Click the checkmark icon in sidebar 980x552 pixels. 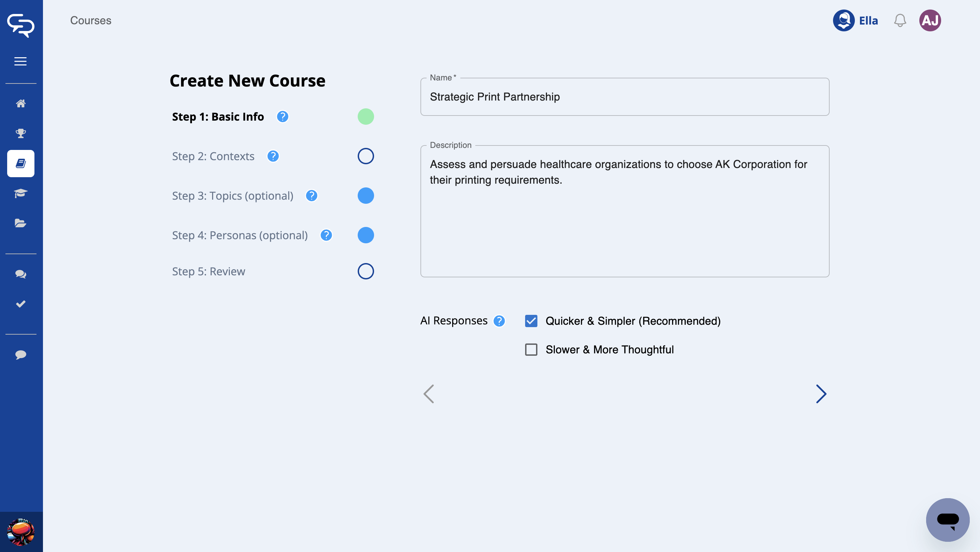point(20,304)
